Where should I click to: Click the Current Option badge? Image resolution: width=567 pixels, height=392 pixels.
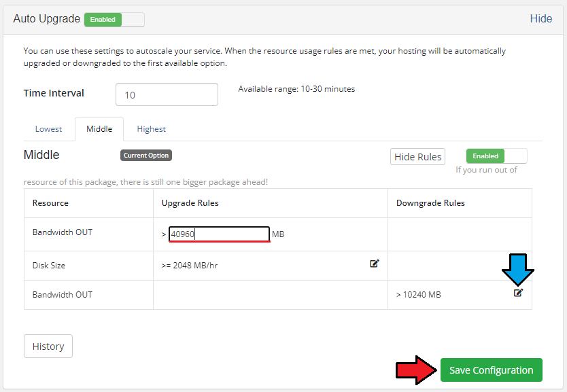[x=146, y=156]
